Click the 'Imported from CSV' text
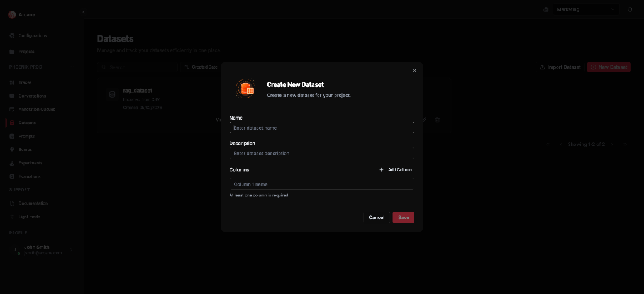Screen dimensions: 644x294 (142, 99)
